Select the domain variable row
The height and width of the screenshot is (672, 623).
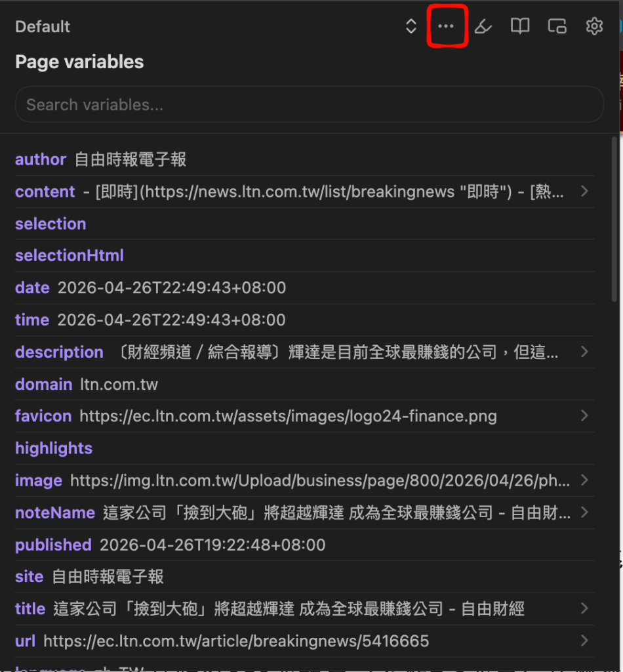coord(304,384)
